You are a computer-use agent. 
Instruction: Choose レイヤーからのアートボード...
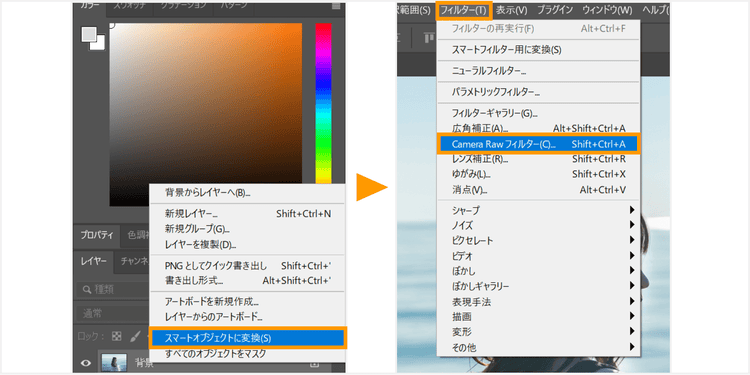tap(247, 317)
